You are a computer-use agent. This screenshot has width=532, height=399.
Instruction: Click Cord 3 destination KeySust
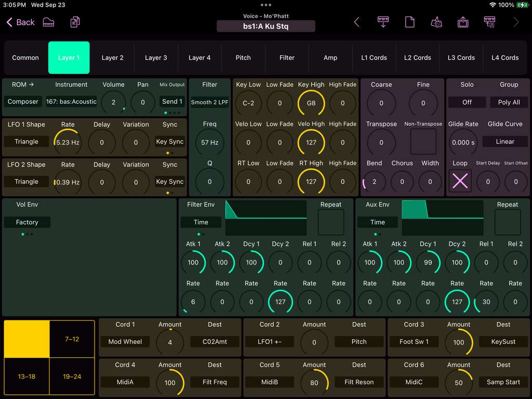[503, 342]
